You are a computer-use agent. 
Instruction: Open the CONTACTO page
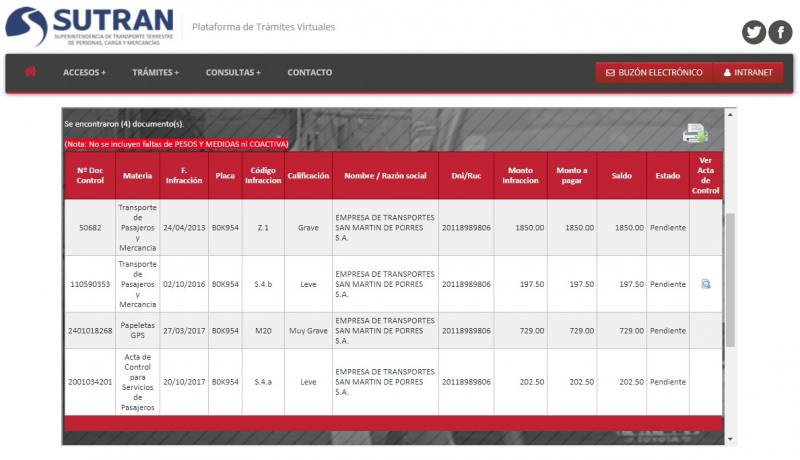[310, 72]
